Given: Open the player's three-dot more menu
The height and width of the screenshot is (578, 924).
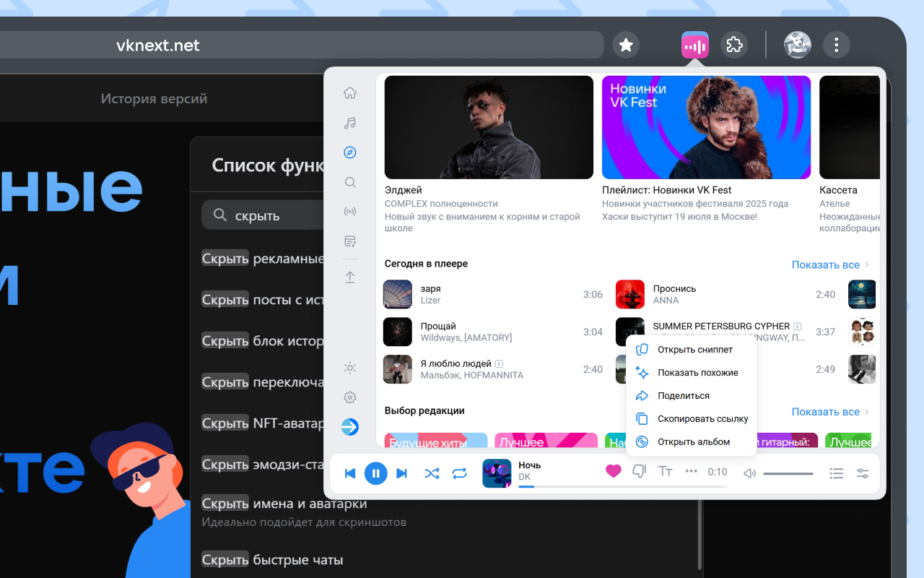Looking at the screenshot, I should pyautogui.click(x=690, y=471).
